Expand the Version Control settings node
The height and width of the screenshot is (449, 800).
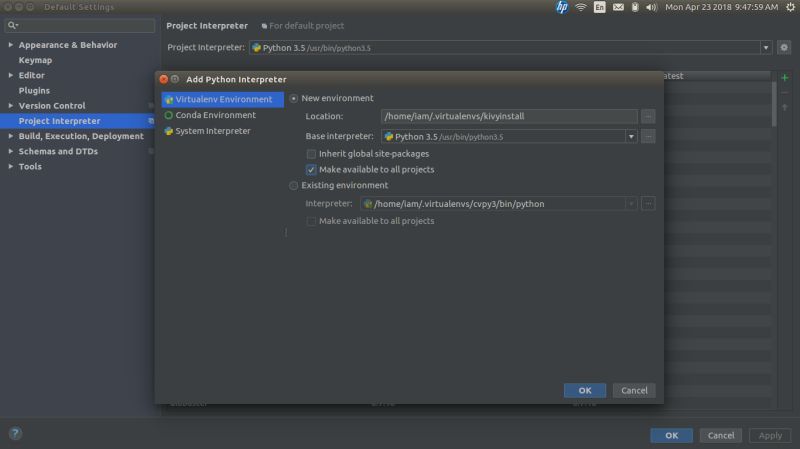pos(11,106)
